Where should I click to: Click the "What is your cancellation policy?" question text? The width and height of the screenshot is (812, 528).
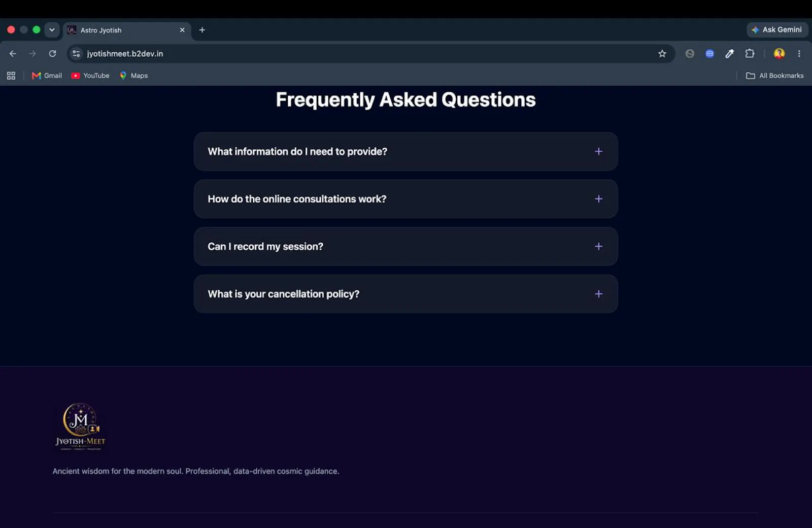point(284,294)
